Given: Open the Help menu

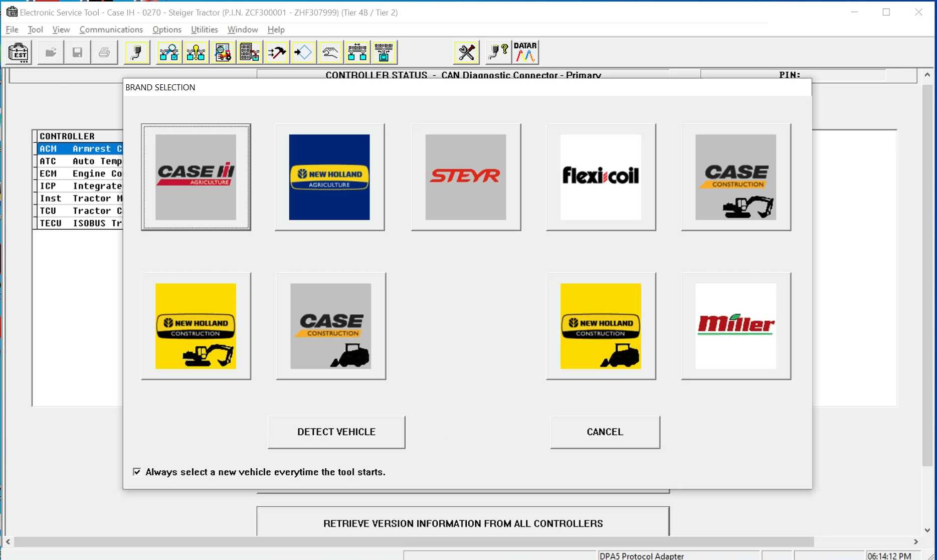Looking at the screenshot, I should (x=276, y=30).
